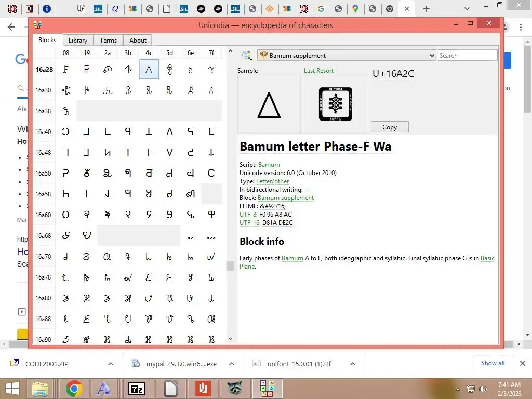Click the UTF-16 link
Viewport: 532px width, 399px height.
pyautogui.click(x=249, y=222)
